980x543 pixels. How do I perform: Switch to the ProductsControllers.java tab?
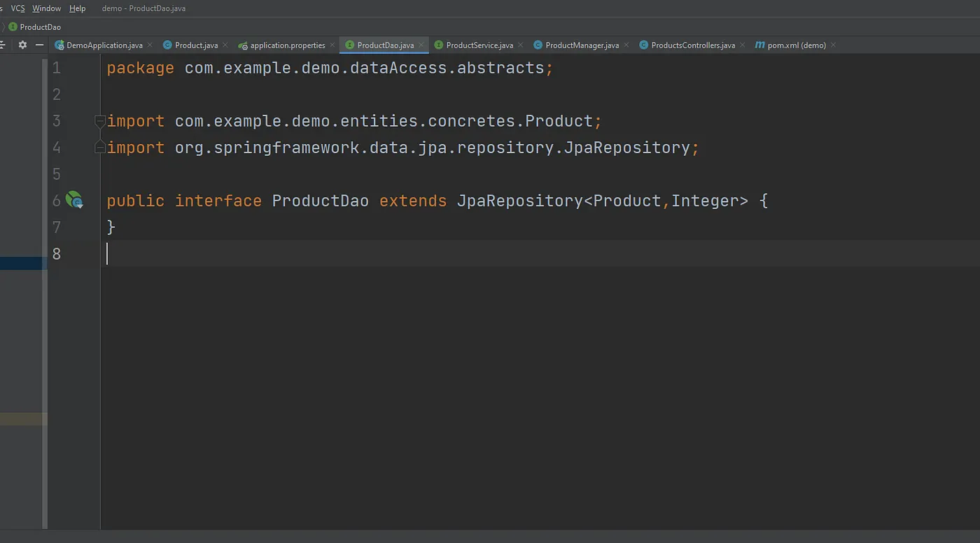click(x=693, y=45)
